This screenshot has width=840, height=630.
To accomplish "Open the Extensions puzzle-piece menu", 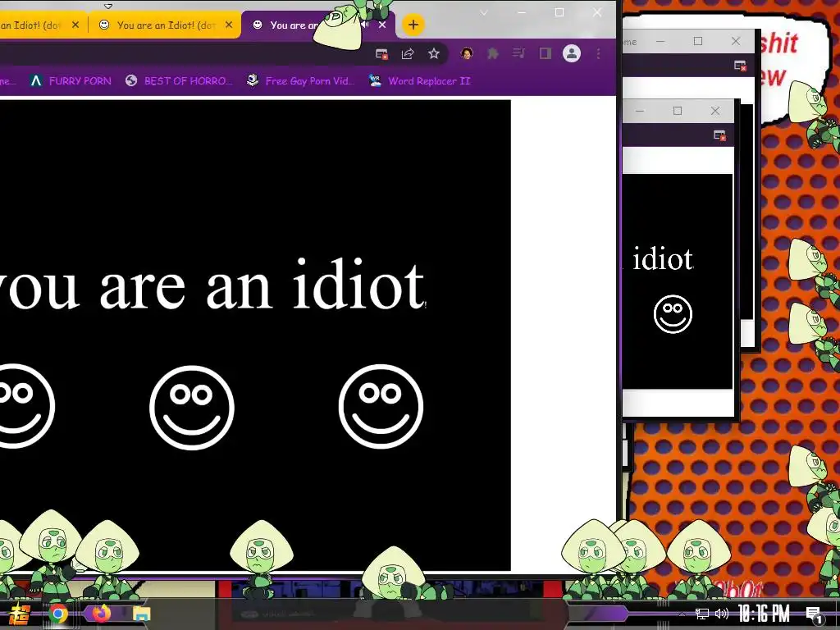I will (493, 53).
